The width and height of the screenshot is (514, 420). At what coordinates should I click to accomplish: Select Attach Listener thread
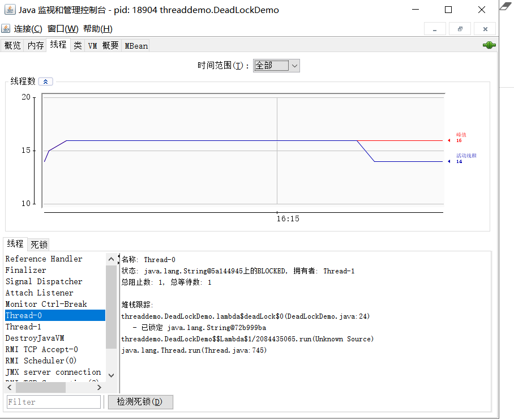[x=55, y=293]
